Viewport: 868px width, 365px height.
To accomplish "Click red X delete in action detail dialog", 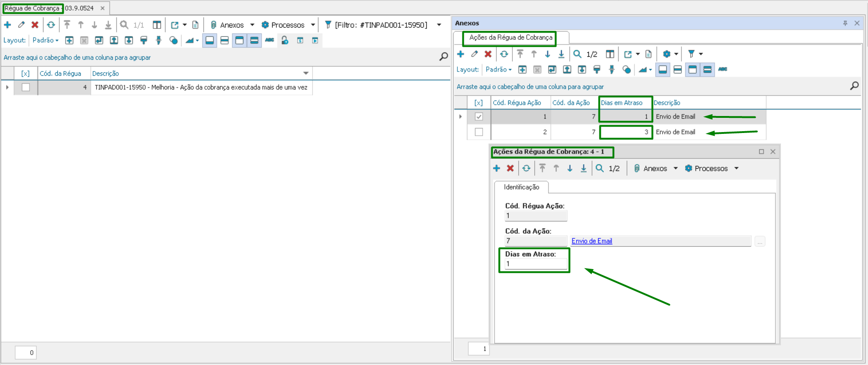I will (x=511, y=168).
